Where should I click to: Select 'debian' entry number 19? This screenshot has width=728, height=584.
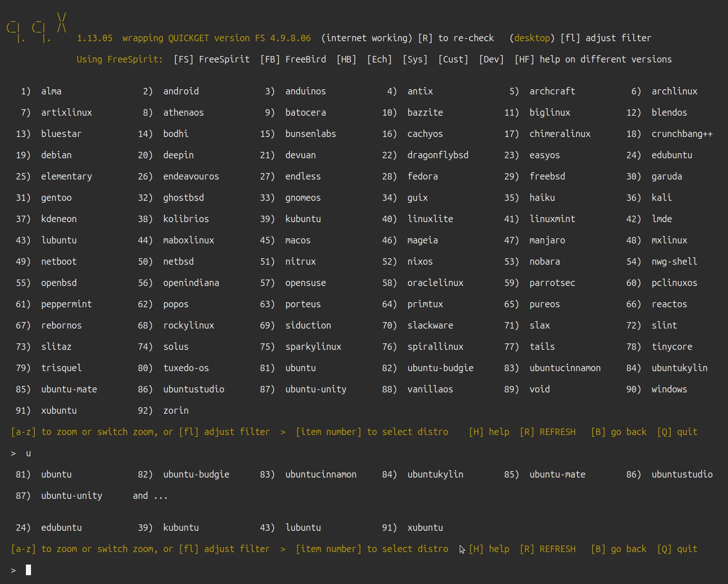click(x=56, y=155)
